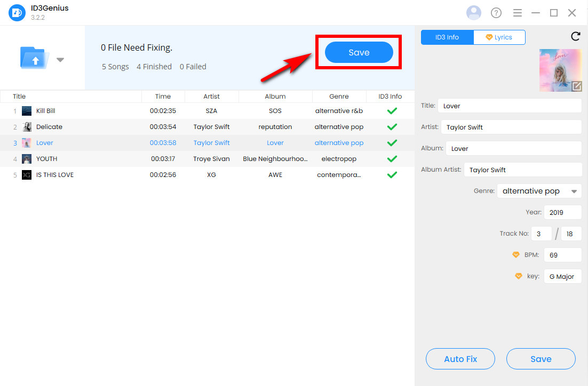Click the Kill Bill cover thumbnail
This screenshot has height=386, width=588.
27,111
